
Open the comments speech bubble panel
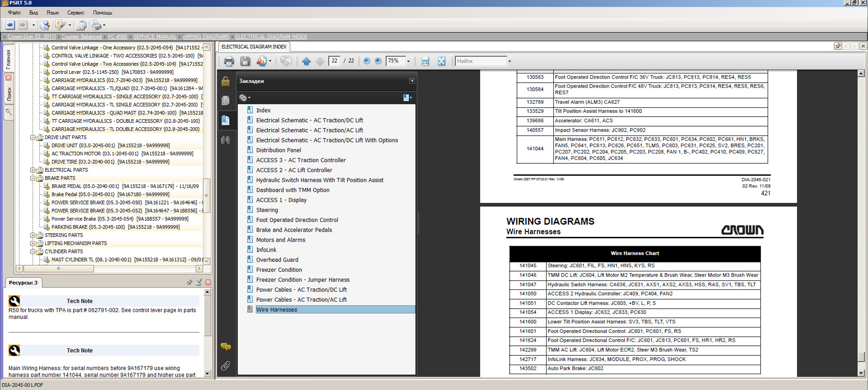[x=226, y=346]
